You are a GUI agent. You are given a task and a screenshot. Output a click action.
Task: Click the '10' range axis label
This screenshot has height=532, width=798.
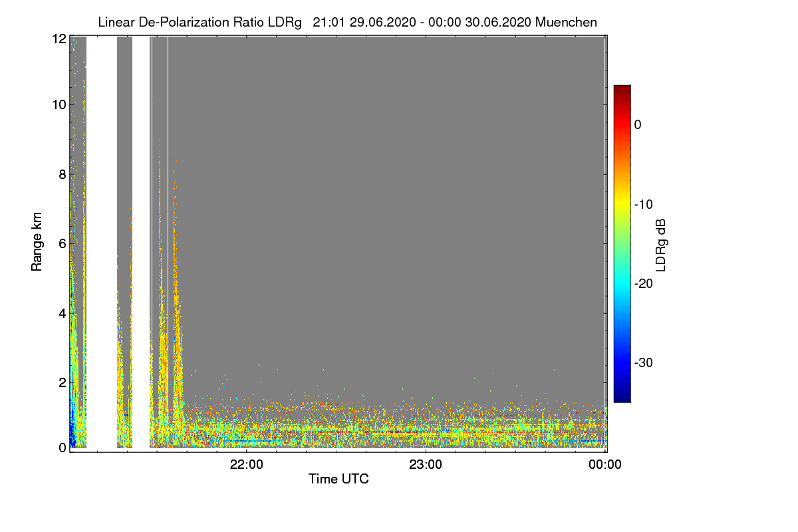coord(59,104)
